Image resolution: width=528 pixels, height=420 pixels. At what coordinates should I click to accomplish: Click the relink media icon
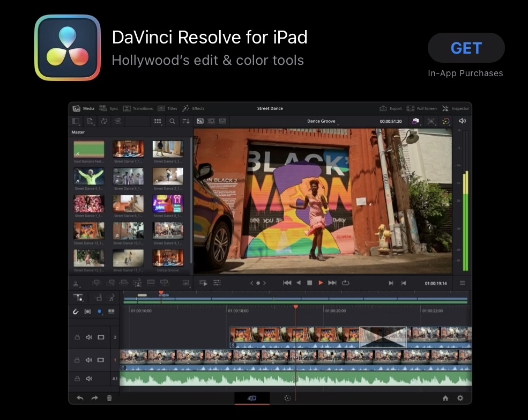click(x=117, y=121)
